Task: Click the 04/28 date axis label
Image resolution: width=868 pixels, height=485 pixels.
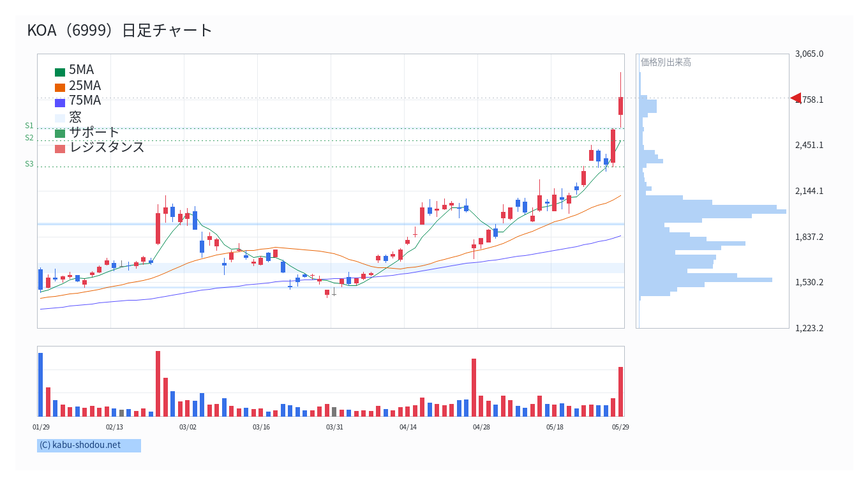Action: point(481,427)
